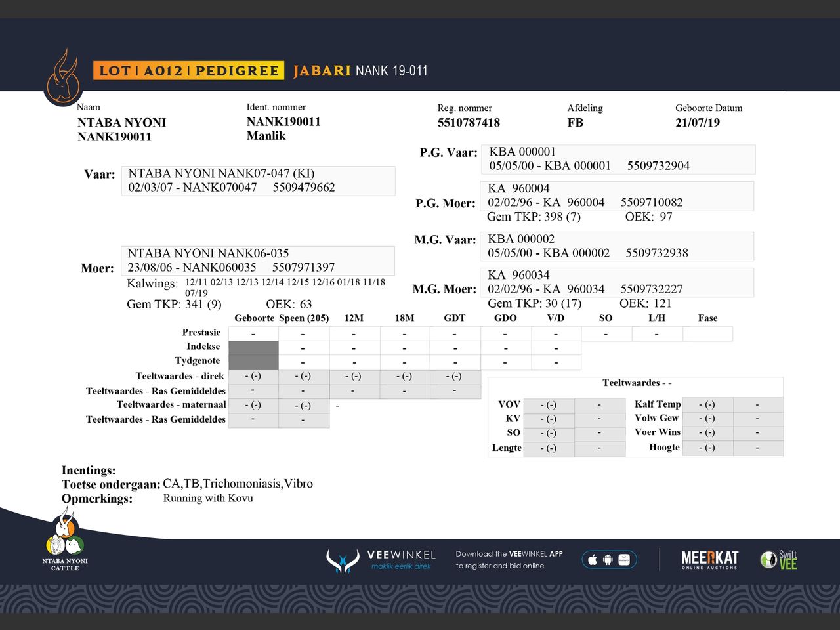The height and width of the screenshot is (630, 840).
Task: Click the 'Lengte' breeding value label
Action: point(507,448)
